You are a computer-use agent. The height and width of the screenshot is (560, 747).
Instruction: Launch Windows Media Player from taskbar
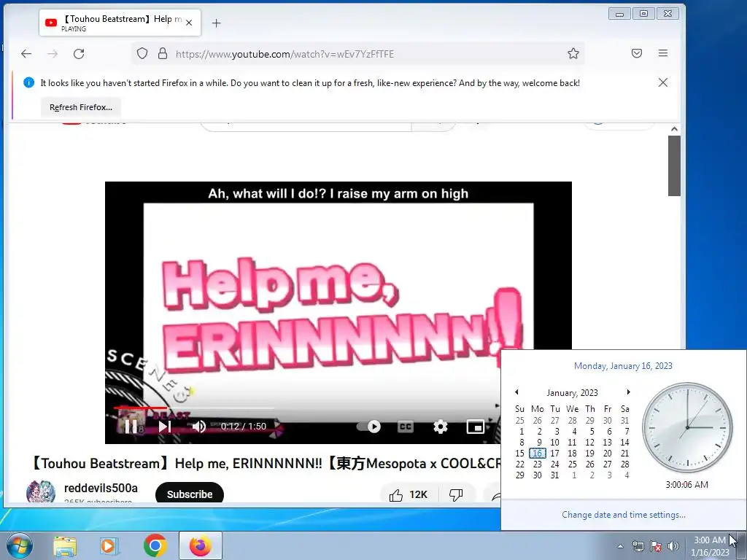(x=109, y=545)
